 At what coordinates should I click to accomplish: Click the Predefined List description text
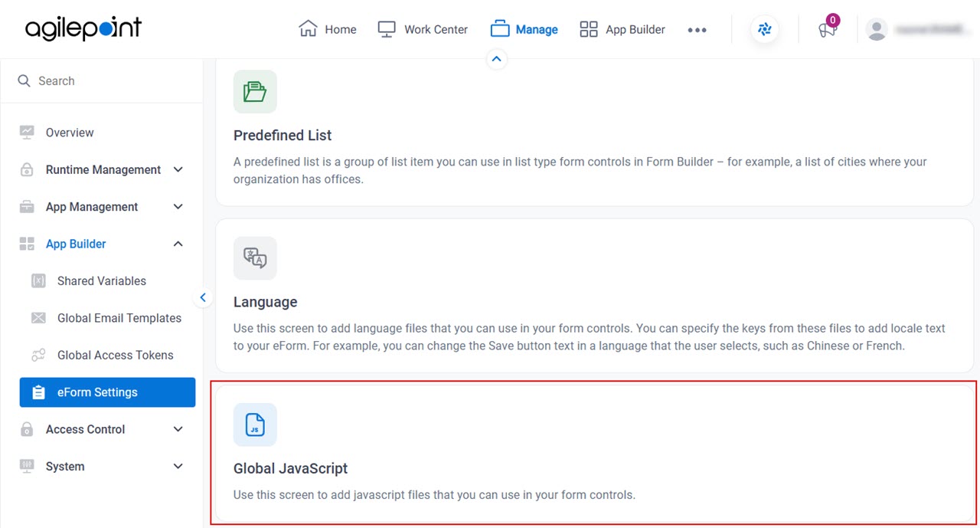pyautogui.click(x=580, y=170)
